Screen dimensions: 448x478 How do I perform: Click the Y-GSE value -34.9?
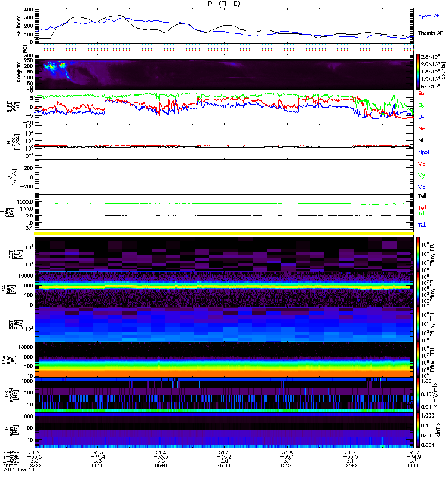click(413, 456)
